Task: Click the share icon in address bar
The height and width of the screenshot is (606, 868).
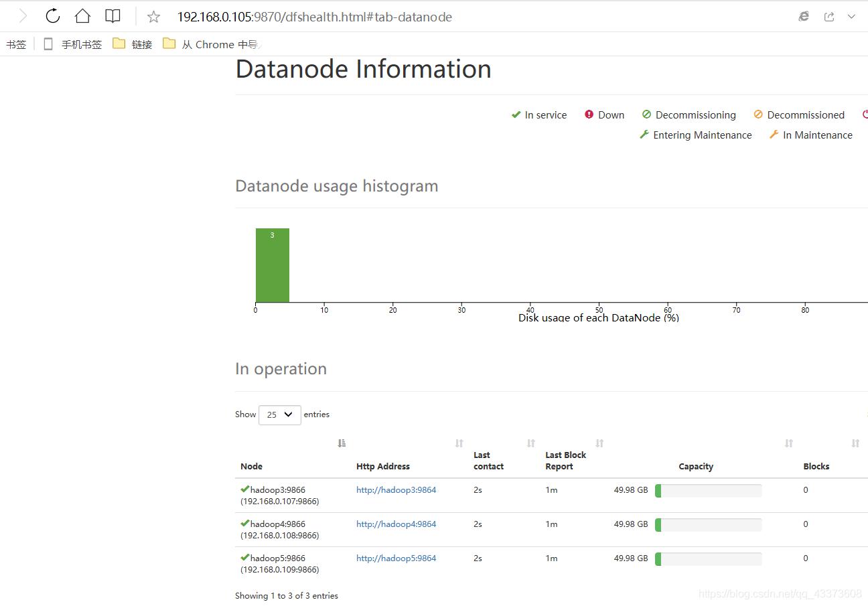Action: 829,17
